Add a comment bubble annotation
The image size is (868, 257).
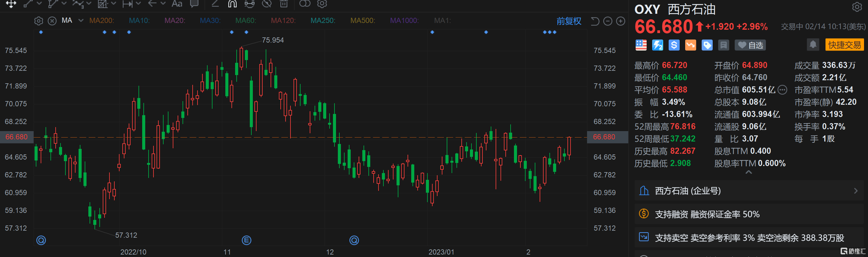coord(194,4)
